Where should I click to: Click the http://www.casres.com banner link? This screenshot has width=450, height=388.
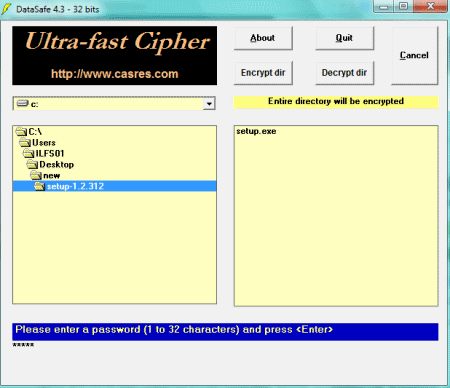click(x=115, y=74)
